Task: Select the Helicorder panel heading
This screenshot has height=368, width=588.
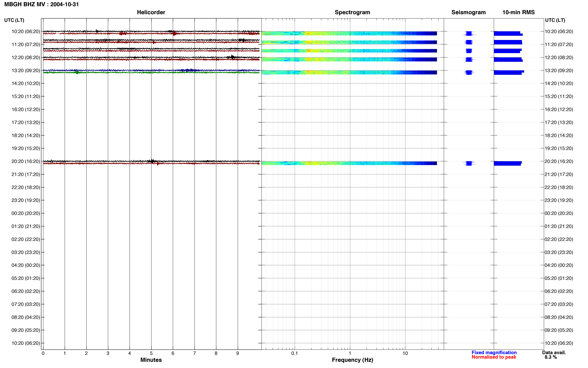Action: coord(151,12)
